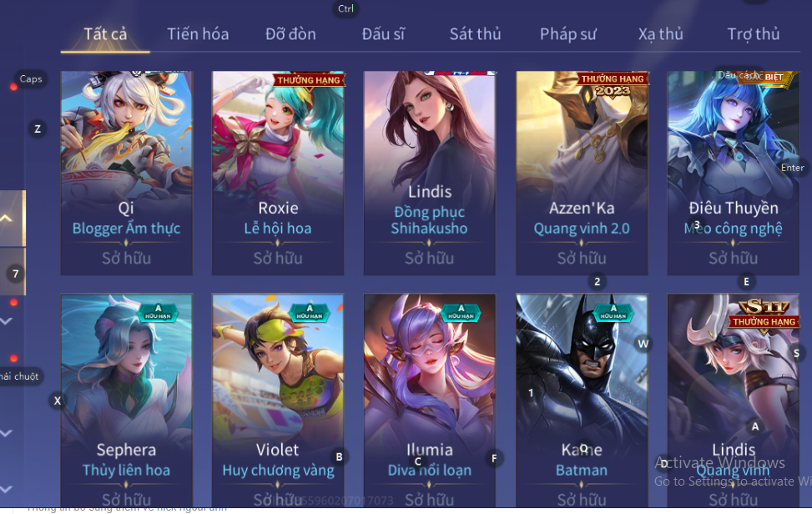Open the Tất cả tab
812x514 pixels.
coord(105,34)
